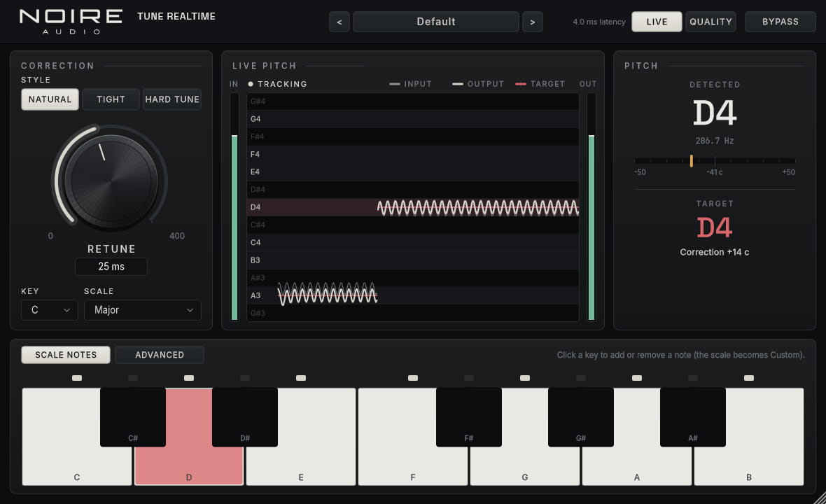Click the D# black piano key
Screen dimensions: 826x504
(x=245, y=417)
